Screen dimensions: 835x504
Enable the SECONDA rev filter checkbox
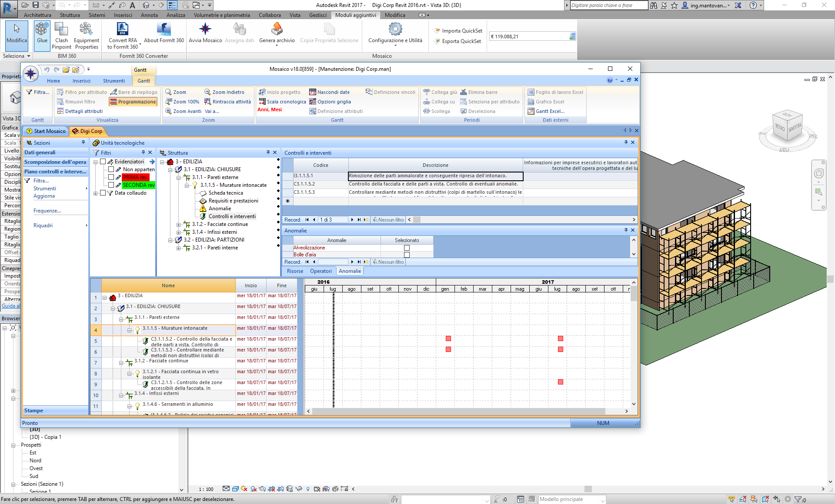[x=111, y=185]
